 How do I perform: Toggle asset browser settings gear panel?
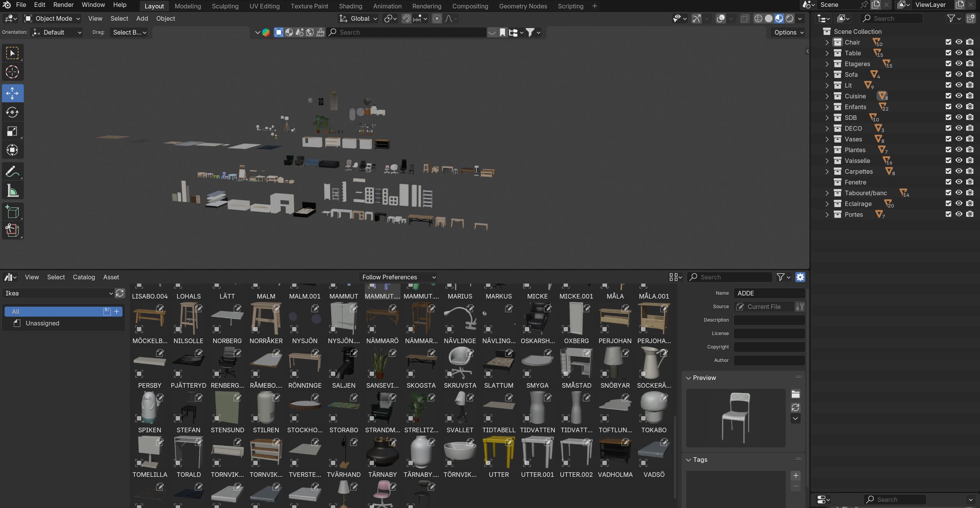click(800, 277)
